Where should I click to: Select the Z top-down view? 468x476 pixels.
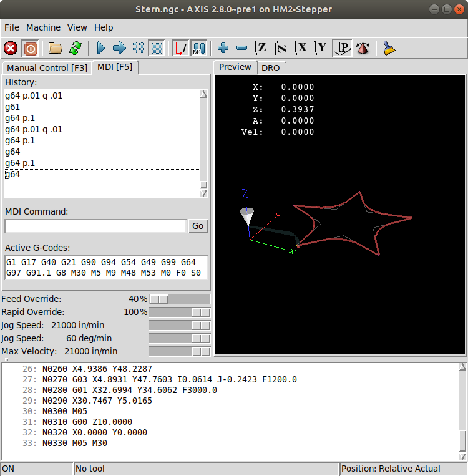coord(261,48)
